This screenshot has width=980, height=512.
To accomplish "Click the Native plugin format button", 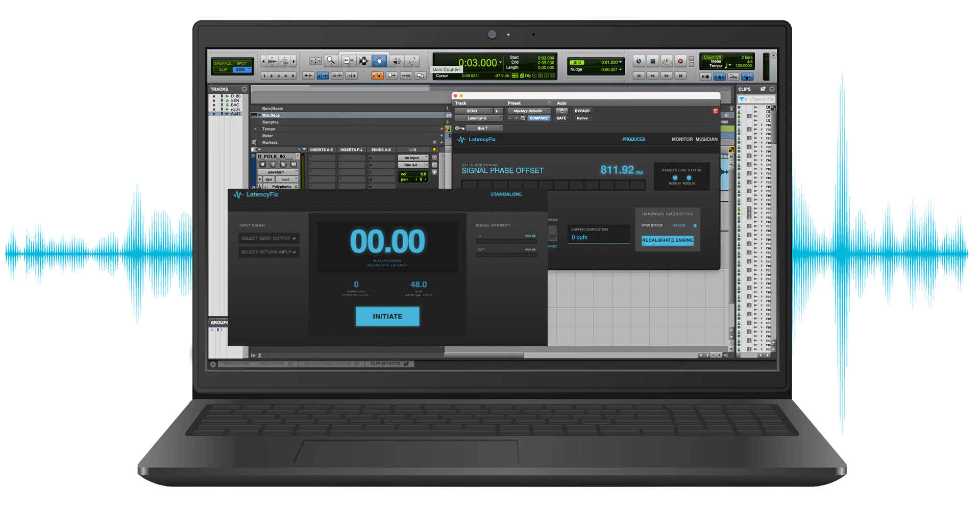I will [x=582, y=118].
